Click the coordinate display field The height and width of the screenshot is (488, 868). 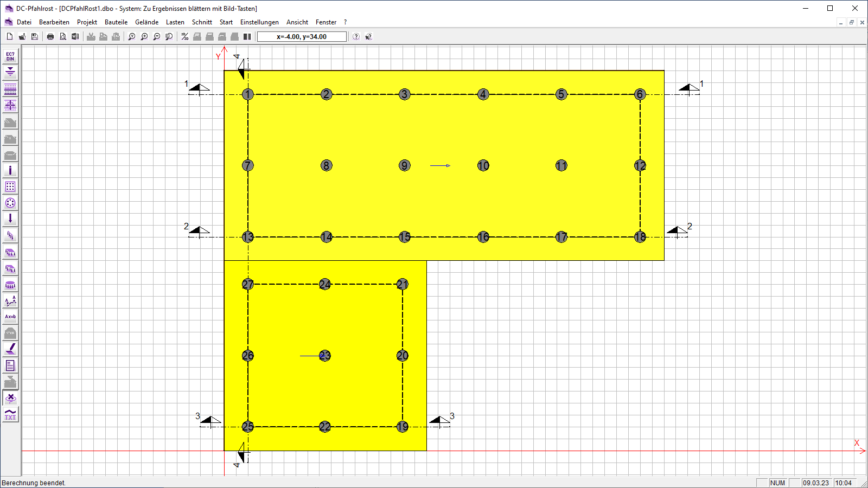pos(302,37)
